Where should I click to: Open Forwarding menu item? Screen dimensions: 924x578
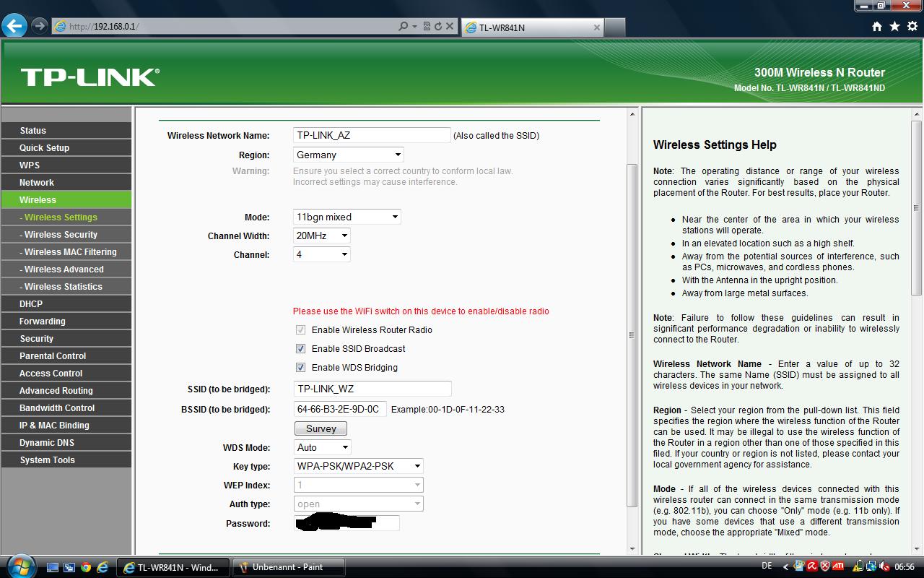coord(66,322)
